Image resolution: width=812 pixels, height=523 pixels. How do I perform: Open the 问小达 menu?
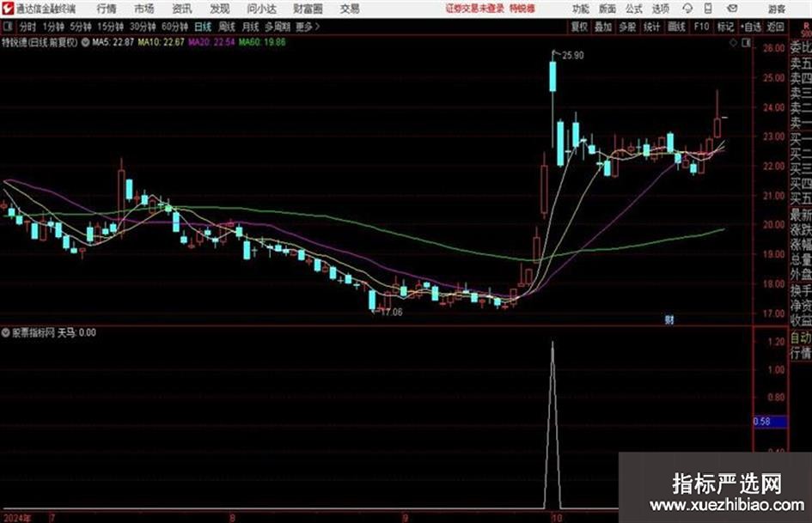[x=261, y=9]
